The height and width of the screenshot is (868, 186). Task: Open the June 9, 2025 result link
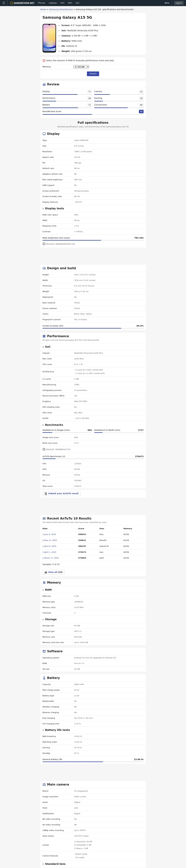pos(50,534)
